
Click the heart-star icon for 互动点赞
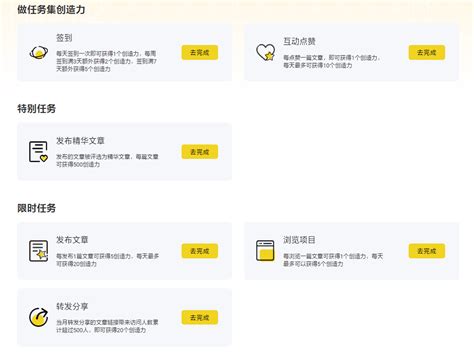click(x=266, y=52)
